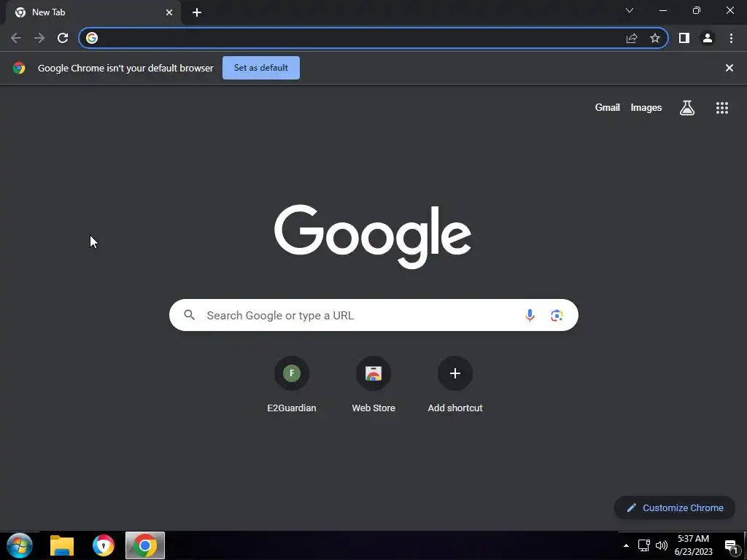Dismiss the default browser infobar

pyautogui.click(x=729, y=68)
